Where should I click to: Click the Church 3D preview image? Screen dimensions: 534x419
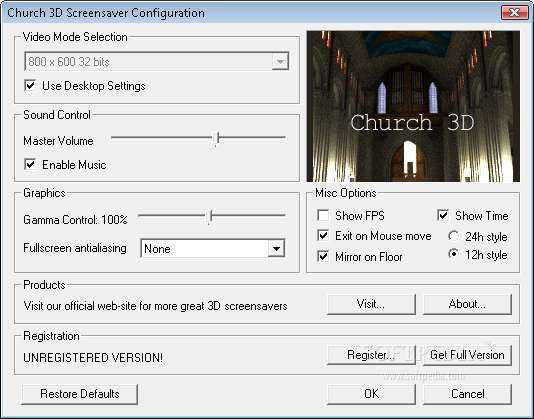pos(413,106)
